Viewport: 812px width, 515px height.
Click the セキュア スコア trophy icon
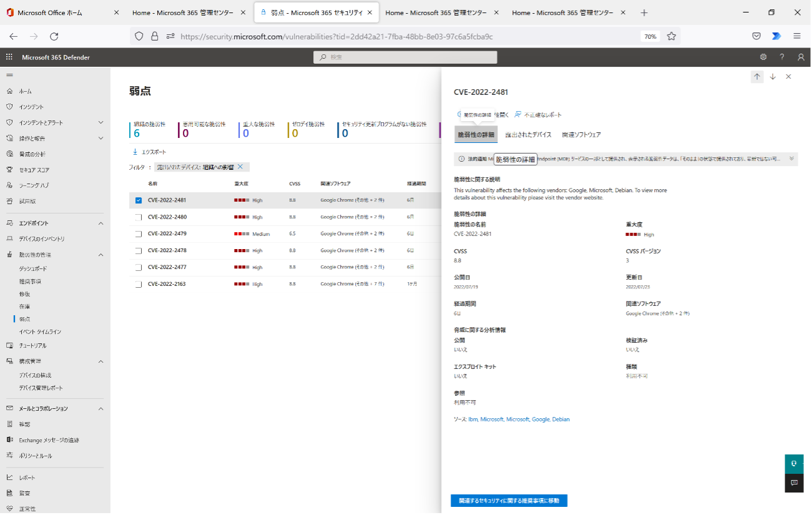tap(9, 170)
